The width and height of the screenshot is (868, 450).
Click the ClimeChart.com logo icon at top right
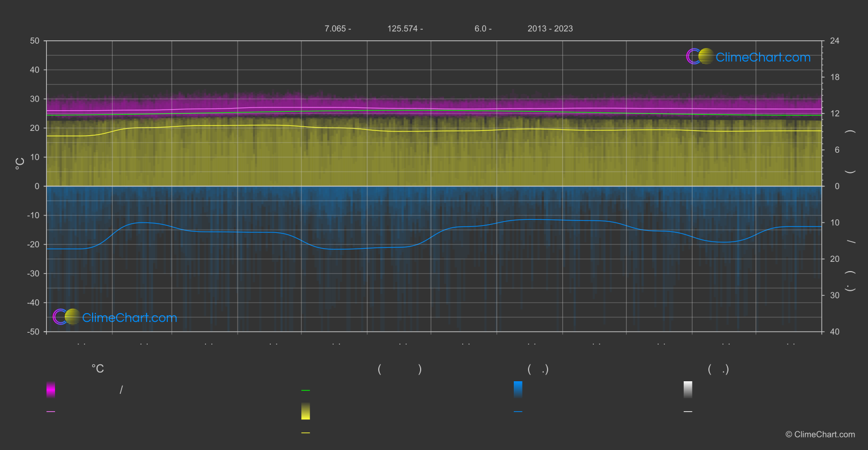point(700,57)
